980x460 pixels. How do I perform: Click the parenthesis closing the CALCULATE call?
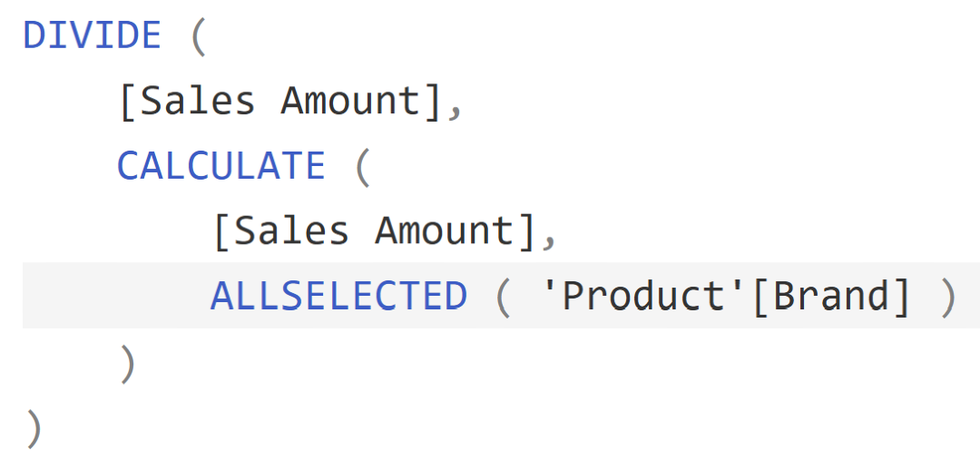pyautogui.click(x=128, y=363)
